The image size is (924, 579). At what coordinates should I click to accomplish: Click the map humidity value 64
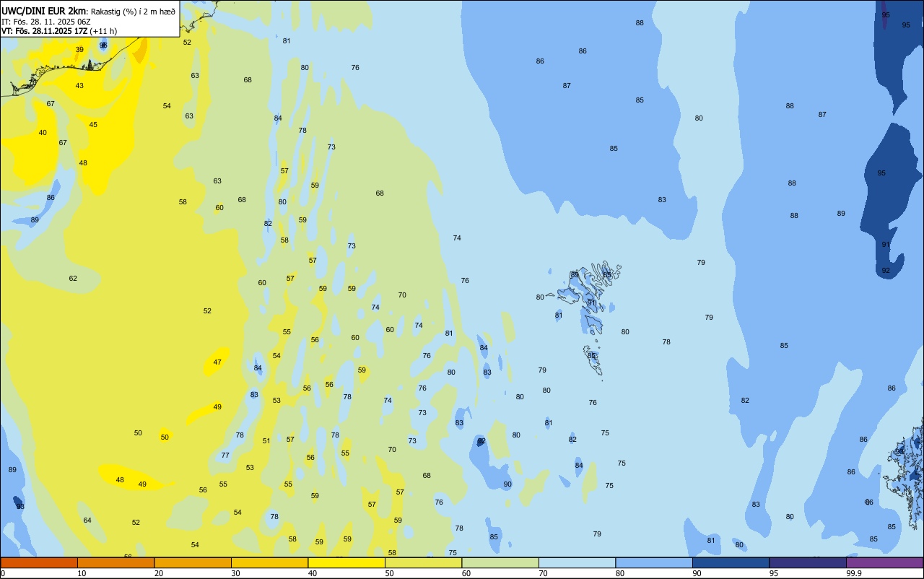[87, 521]
